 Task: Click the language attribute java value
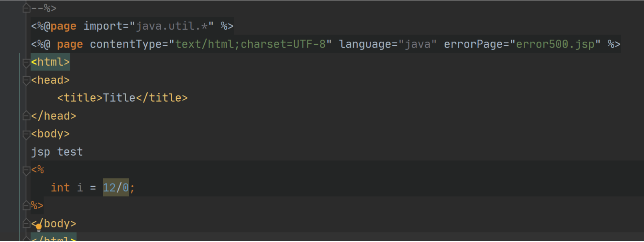pyautogui.click(x=417, y=44)
